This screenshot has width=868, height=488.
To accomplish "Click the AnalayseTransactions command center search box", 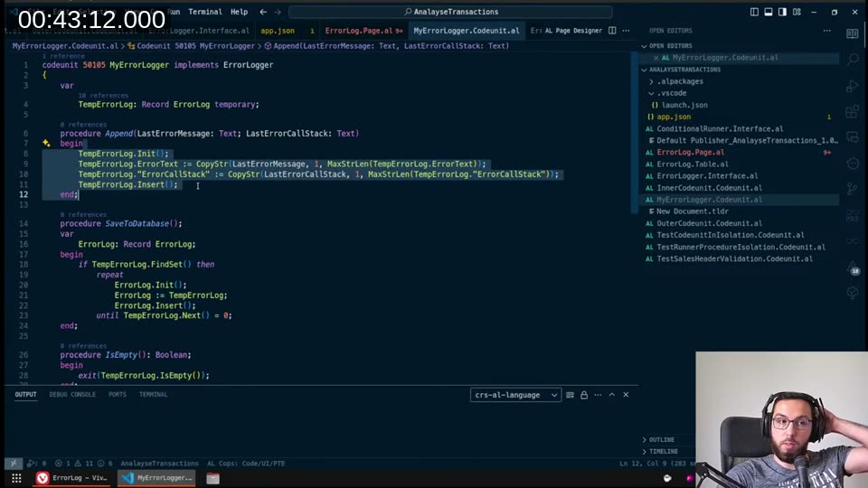I will point(450,12).
